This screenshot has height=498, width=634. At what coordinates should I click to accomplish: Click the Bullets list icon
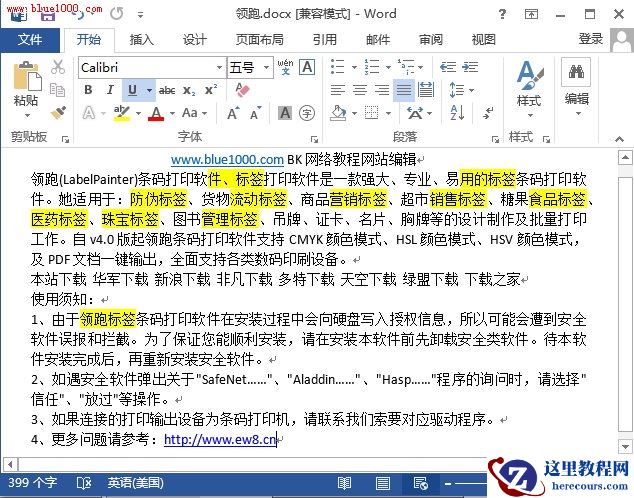point(338,66)
